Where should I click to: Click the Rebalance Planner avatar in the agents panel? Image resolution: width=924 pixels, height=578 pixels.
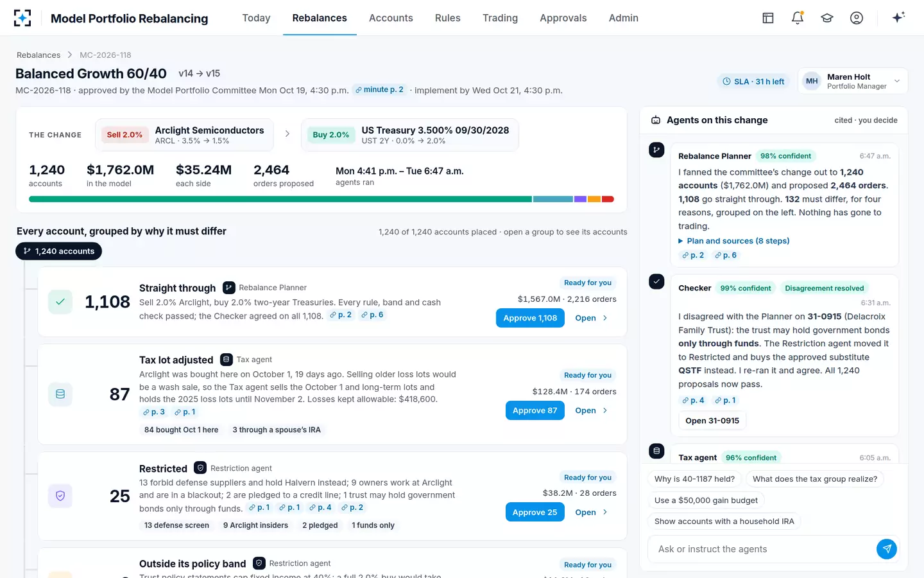[x=656, y=150]
